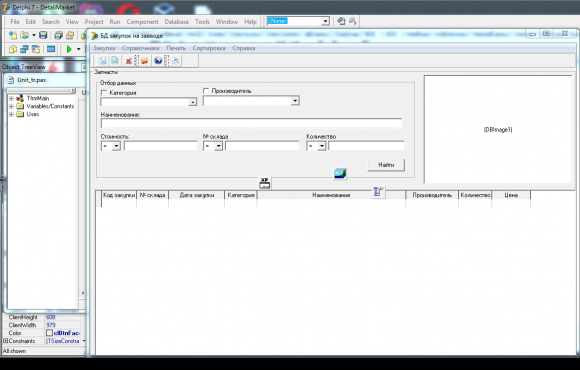Image resolution: width=580 pixels, height=370 pixels.
Task: Click the edit record icon with pencil
Action: click(x=115, y=61)
